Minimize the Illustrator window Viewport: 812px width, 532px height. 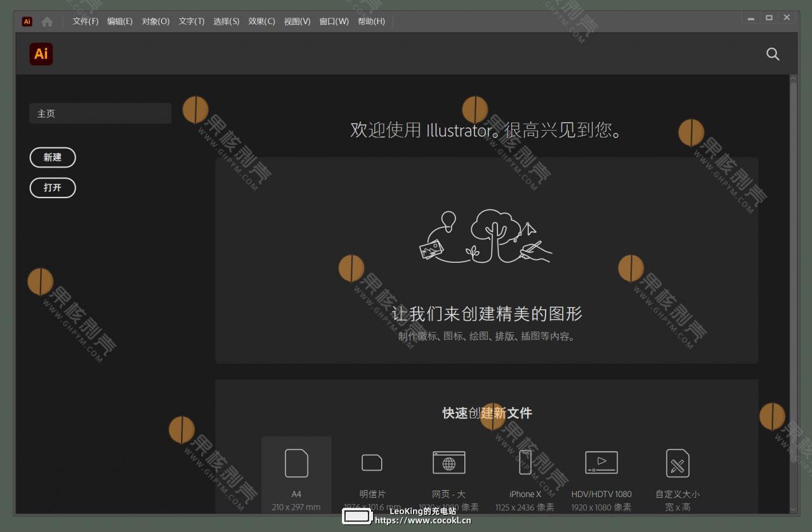pyautogui.click(x=751, y=18)
